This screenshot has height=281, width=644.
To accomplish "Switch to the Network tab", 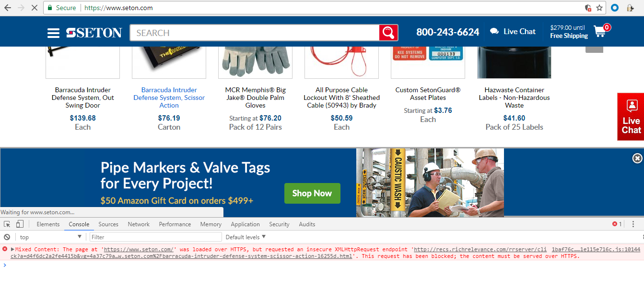I will pyautogui.click(x=139, y=224).
